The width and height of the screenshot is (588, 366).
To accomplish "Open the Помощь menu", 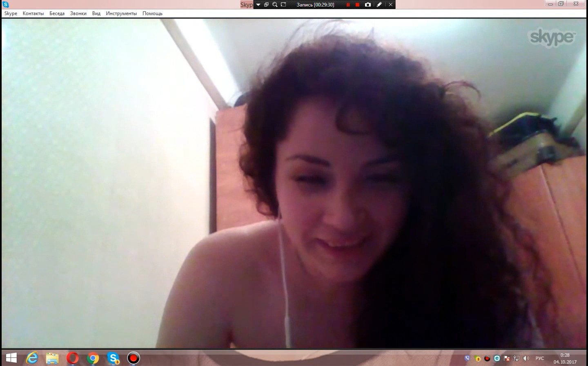I will 152,13.
